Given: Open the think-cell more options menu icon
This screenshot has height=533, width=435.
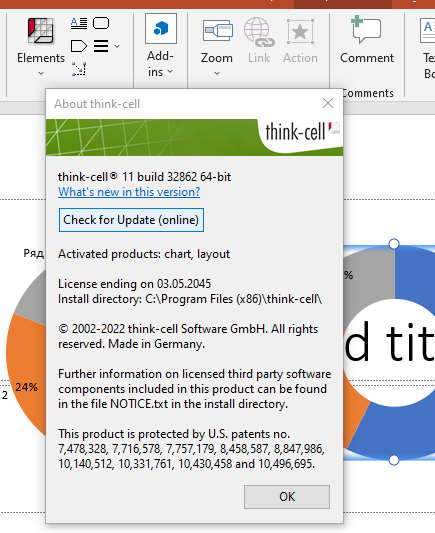Looking at the screenshot, I should 101,46.
